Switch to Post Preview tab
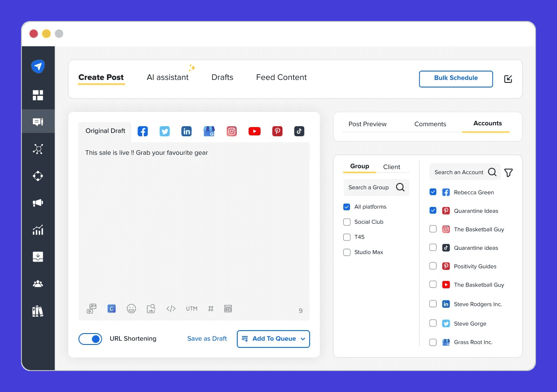The image size is (557, 392). [367, 124]
